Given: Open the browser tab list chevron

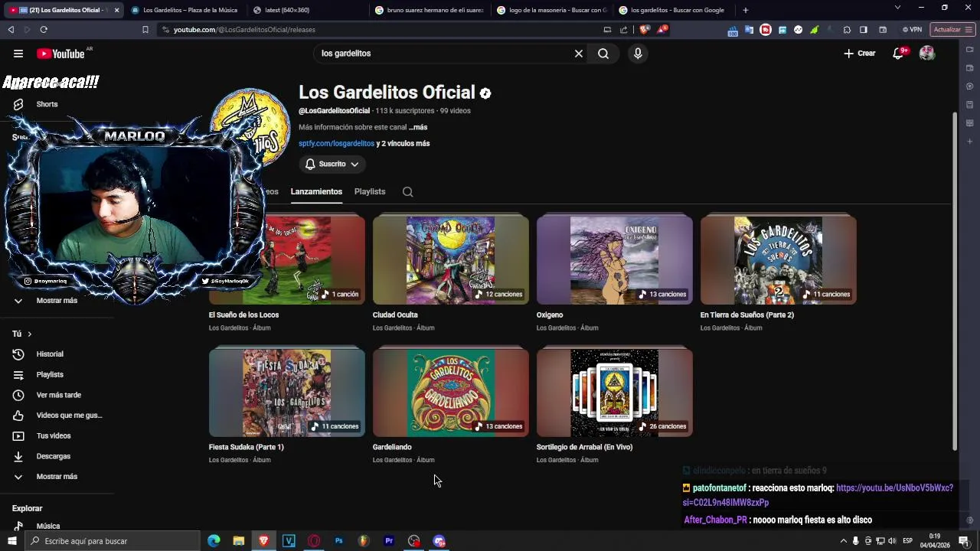Looking at the screenshot, I should pos(897,8).
